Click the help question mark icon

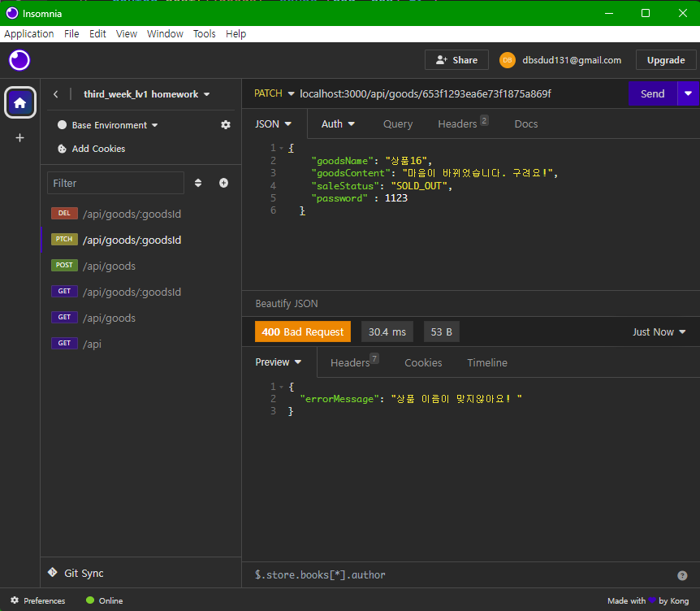682,575
